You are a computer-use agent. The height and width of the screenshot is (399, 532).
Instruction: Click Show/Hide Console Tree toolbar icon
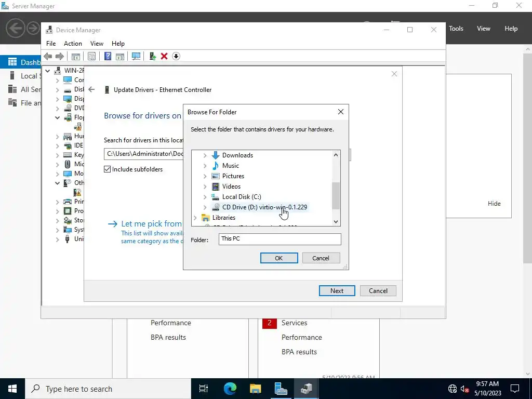[76, 56]
